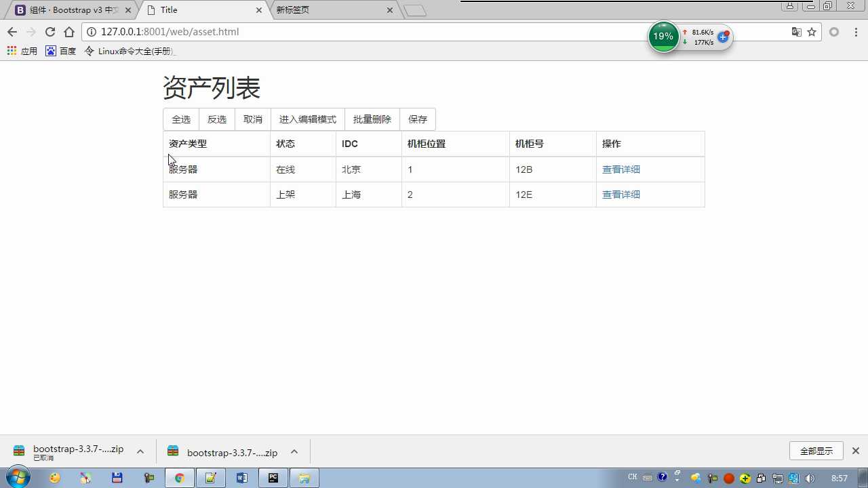Click the CH input language indicator
Image resolution: width=868 pixels, height=488 pixels.
pyautogui.click(x=633, y=477)
